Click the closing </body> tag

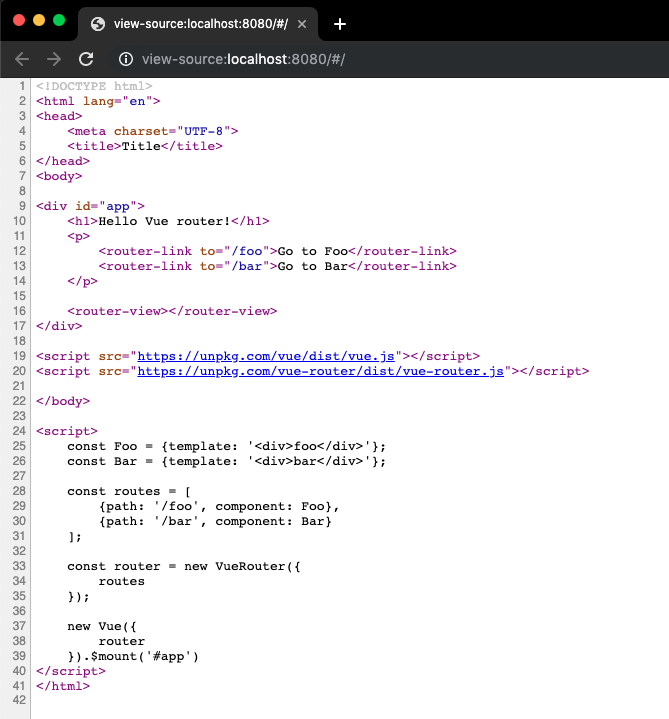(x=63, y=401)
